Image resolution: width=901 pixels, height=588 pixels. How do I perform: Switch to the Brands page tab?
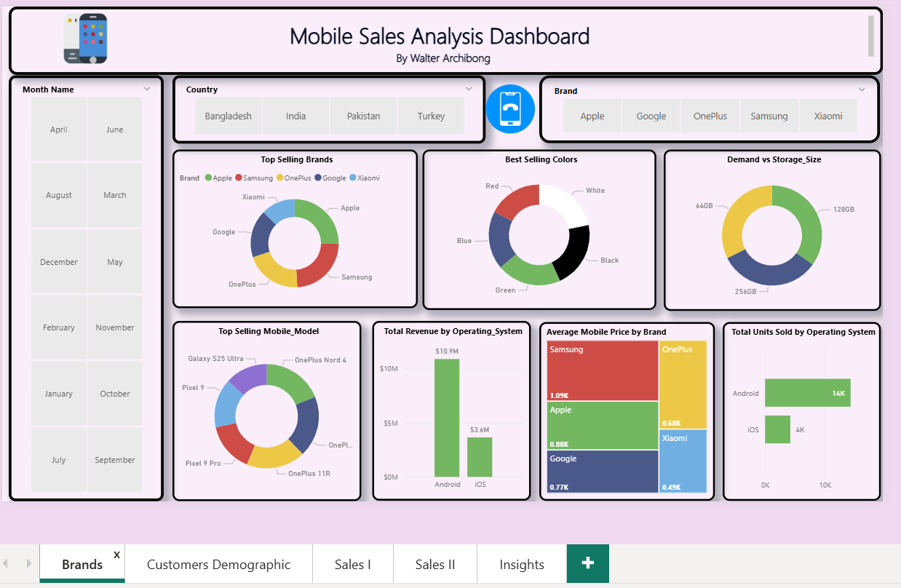82,564
